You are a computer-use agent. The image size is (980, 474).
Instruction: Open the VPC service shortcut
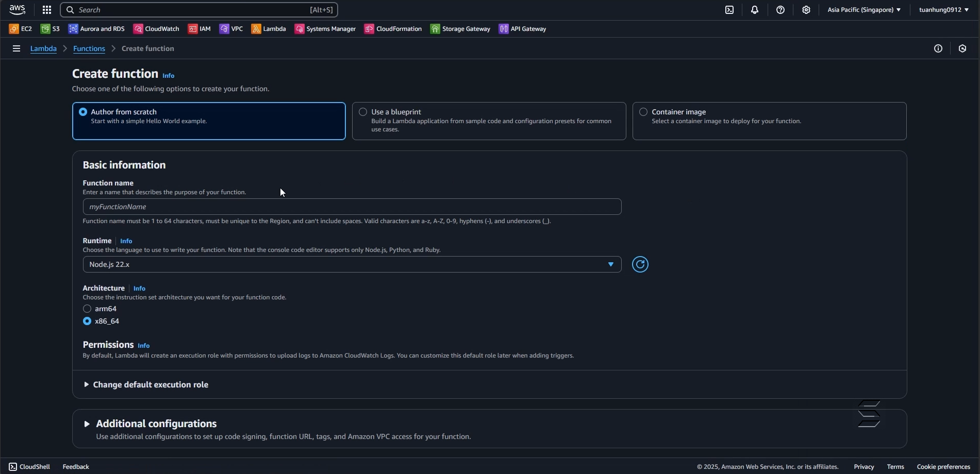(x=231, y=29)
